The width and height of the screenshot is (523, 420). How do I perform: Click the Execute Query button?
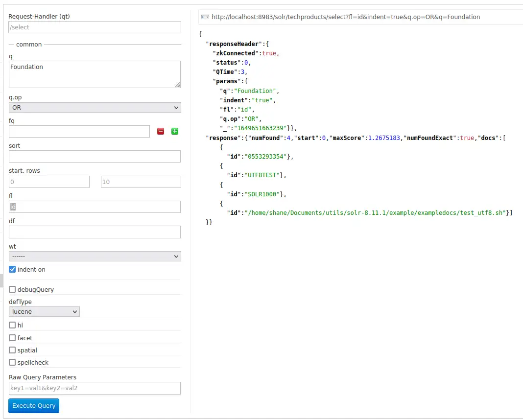point(34,406)
